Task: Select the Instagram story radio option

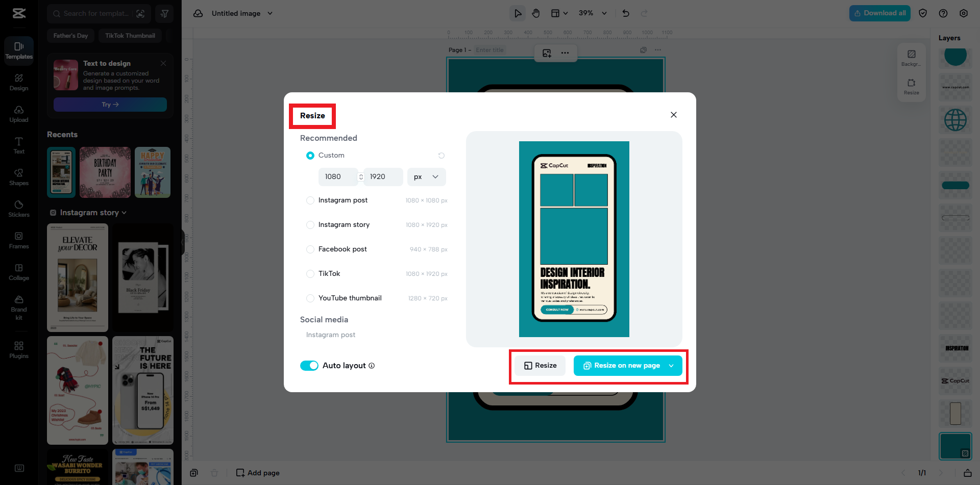Action: (x=310, y=225)
